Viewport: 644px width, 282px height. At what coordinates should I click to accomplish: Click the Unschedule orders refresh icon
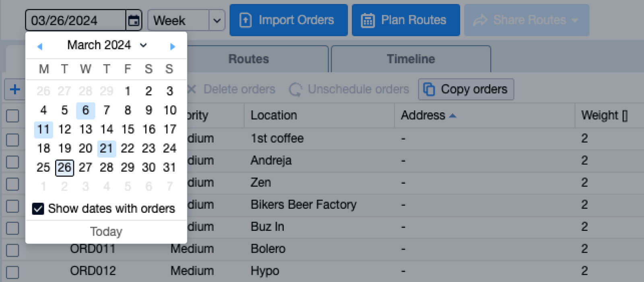(x=295, y=89)
